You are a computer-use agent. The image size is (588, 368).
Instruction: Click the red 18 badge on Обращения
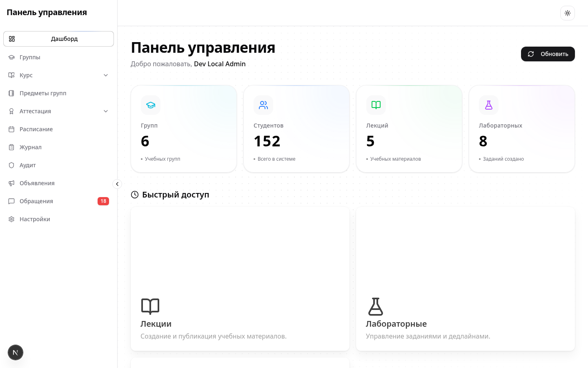pos(103,201)
